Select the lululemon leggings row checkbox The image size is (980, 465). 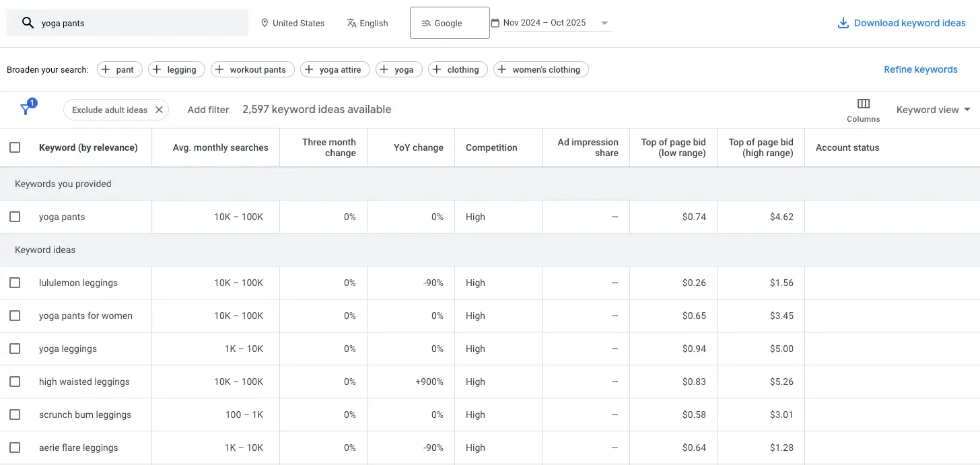(15, 283)
